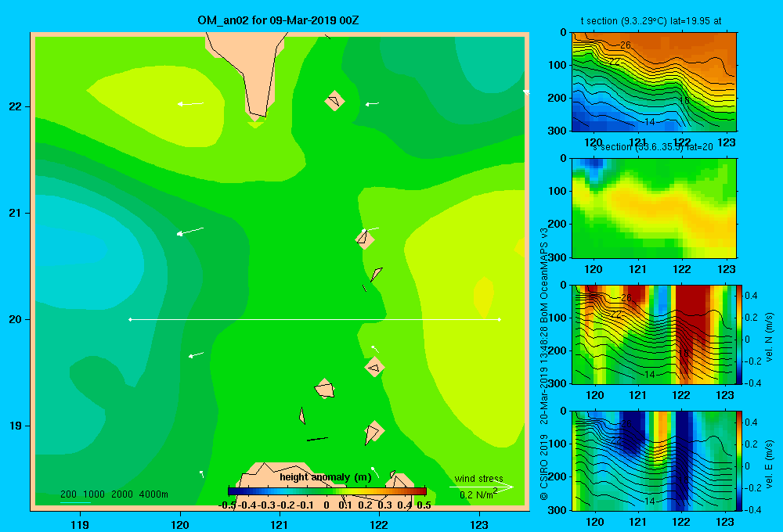Click the main map longitude label 123
The image size is (783, 532).
pyautogui.click(x=479, y=524)
